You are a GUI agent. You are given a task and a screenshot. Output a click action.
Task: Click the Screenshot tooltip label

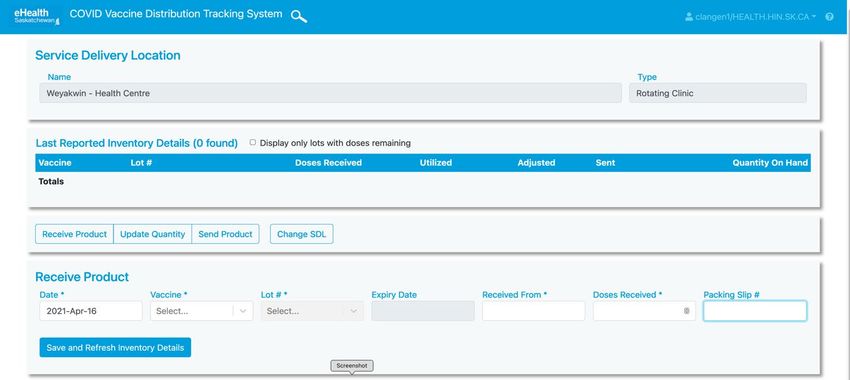[352, 366]
